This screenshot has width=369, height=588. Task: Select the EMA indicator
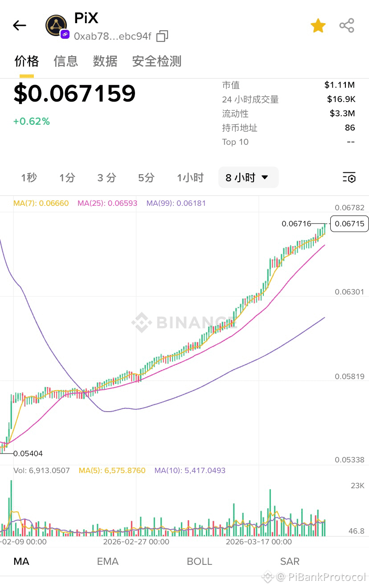(108, 561)
